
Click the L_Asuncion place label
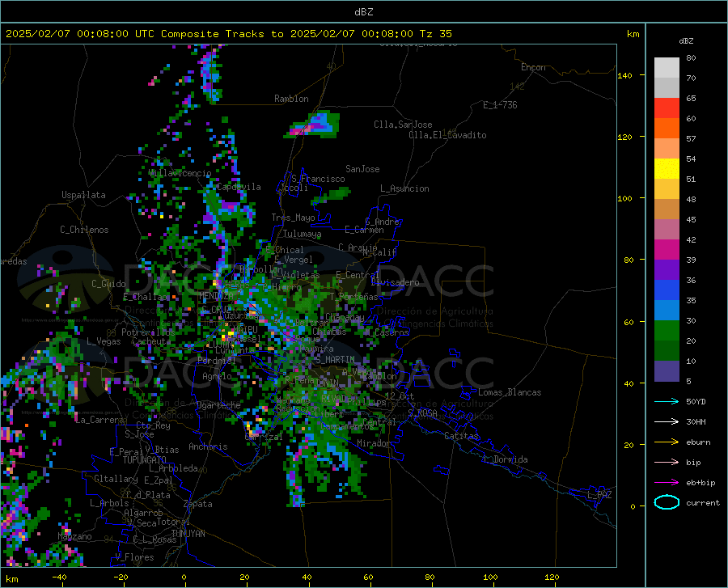[404, 188]
